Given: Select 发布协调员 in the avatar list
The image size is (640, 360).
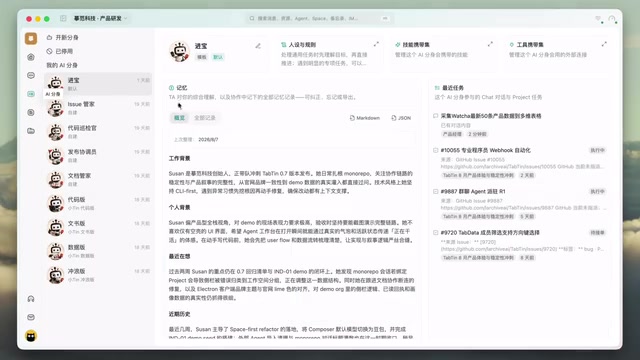Looking at the screenshot, I should pos(98,156).
